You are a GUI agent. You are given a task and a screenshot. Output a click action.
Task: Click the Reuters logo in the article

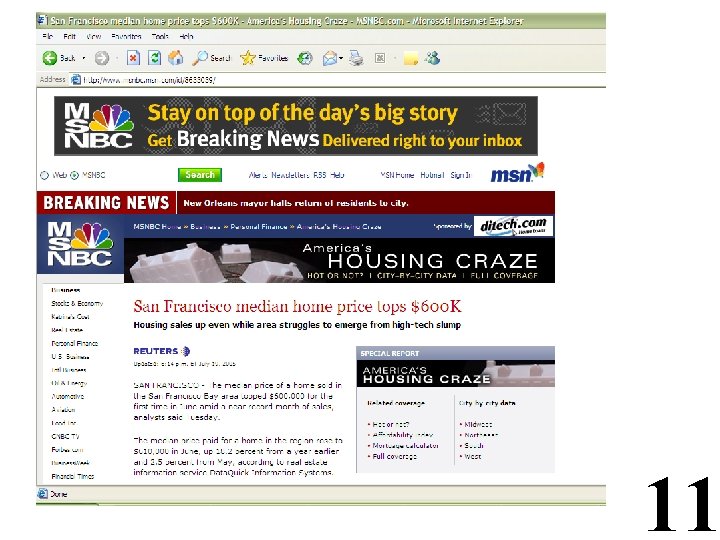click(x=162, y=351)
